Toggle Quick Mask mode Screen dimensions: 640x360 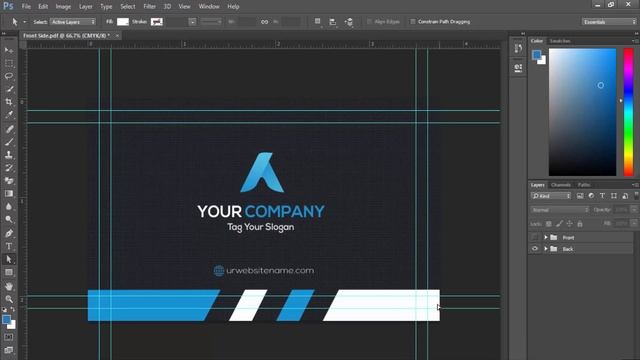[9, 337]
